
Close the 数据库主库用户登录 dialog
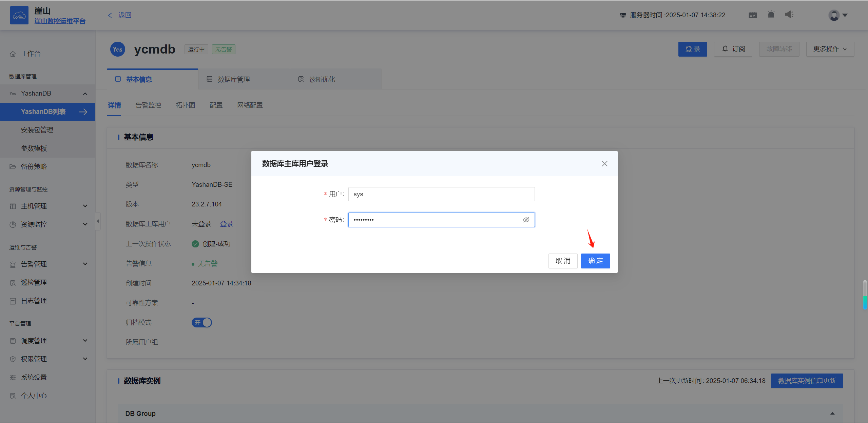coord(604,164)
